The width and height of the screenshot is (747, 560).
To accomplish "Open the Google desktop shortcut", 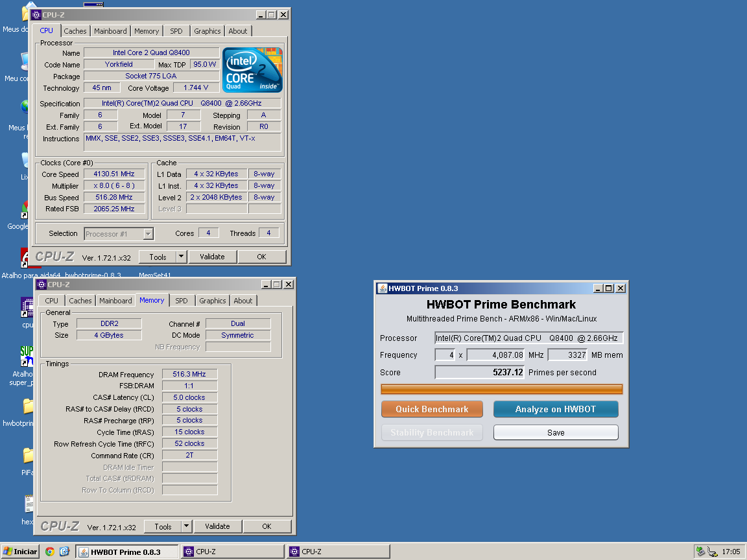I will [25, 209].
